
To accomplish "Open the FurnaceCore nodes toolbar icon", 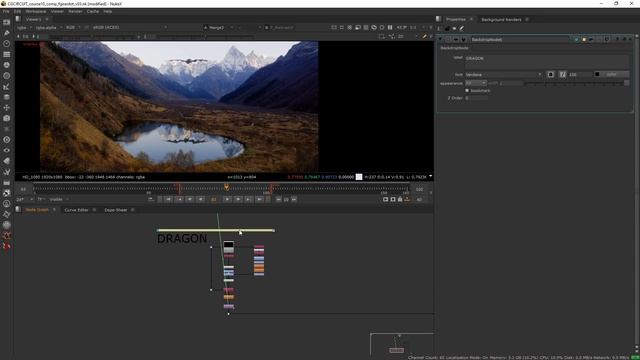I will pos(7,193).
